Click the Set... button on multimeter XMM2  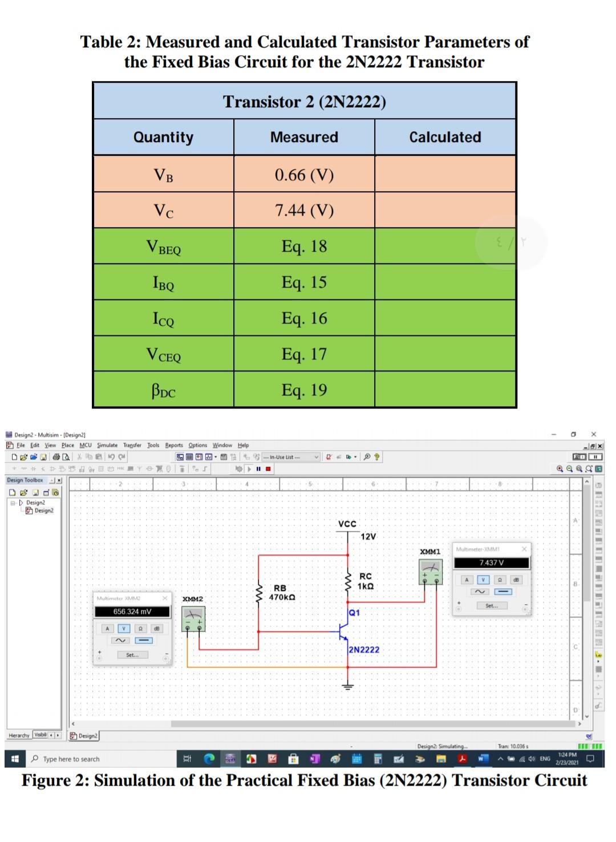pyautogui.click(x=133, y=655)
